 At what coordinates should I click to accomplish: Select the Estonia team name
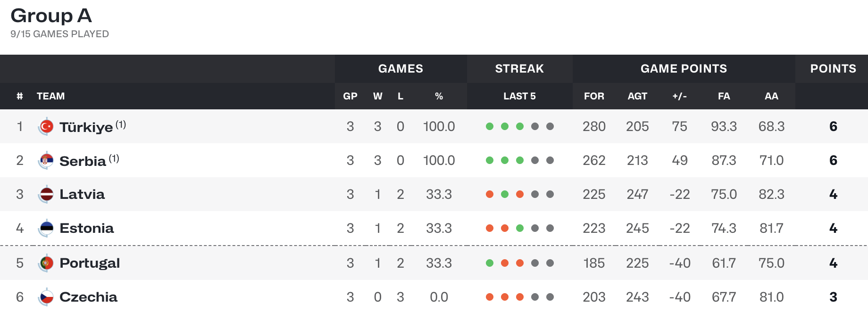[87, 228]
